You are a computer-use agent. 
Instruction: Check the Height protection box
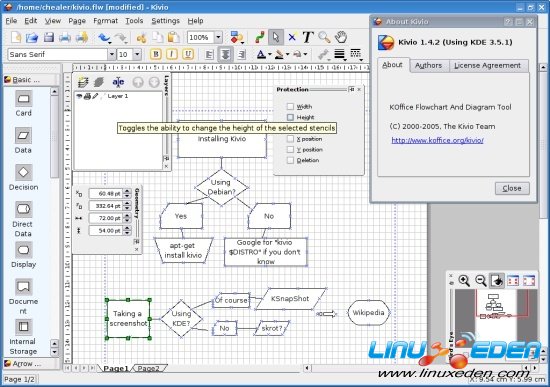(x=290, y=117)
